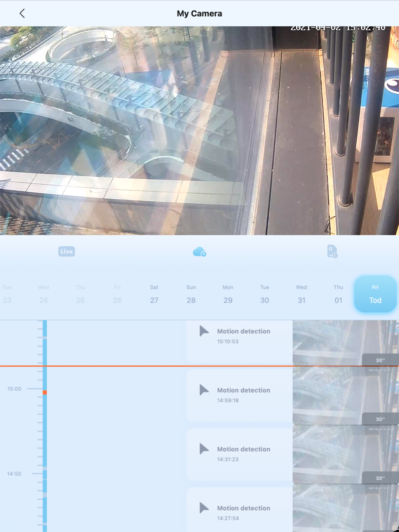
Task: Play the 14:59:18 motion detection clip
Action: (204, 390)
